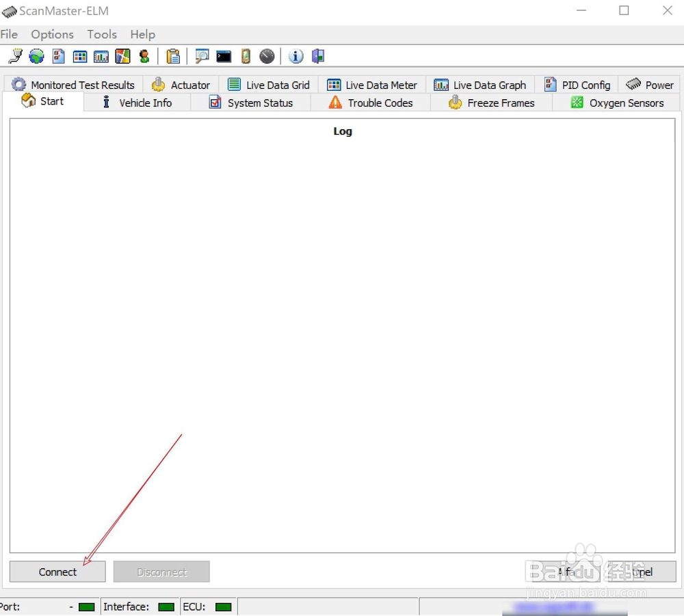Open the System Status tab
Viewport: 684px width, 616px height.
click(x=251, y=103)
